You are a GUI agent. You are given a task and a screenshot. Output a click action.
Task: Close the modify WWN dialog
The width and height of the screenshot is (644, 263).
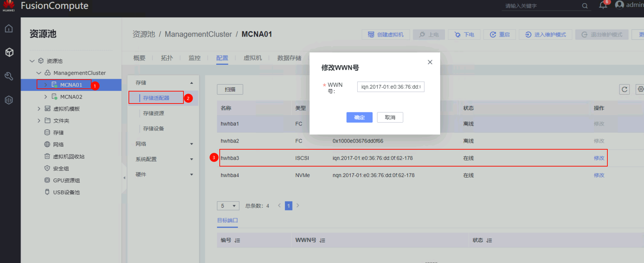coord(430,62)
